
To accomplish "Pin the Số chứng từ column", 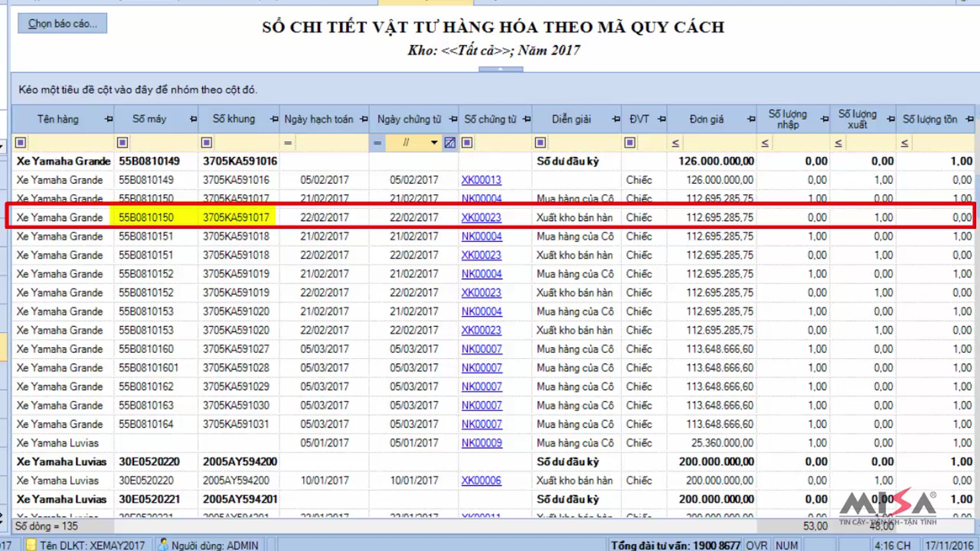I will pos(527,119).
